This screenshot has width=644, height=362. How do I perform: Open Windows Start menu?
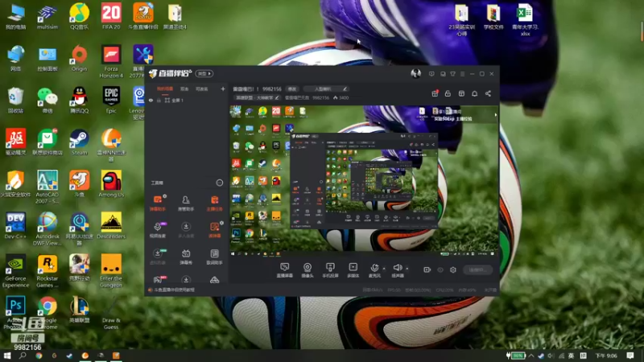(x=7, y=356)
